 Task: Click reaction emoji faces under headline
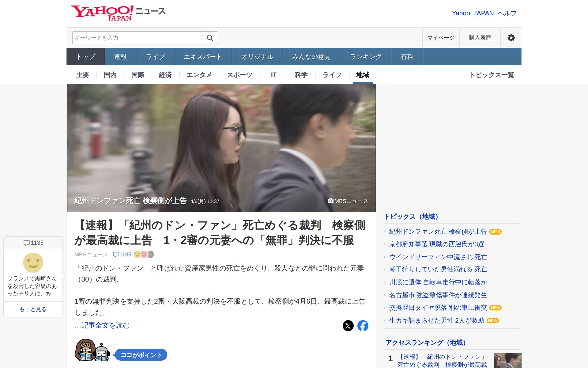[x=144, y=255]
